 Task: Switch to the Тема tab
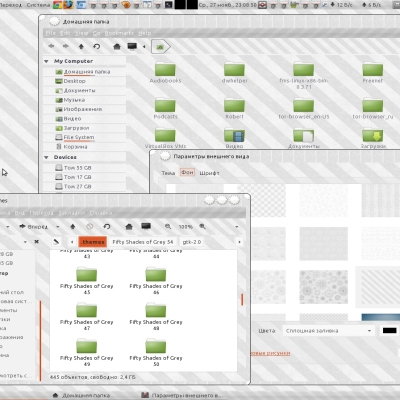[x=168, y=173]
